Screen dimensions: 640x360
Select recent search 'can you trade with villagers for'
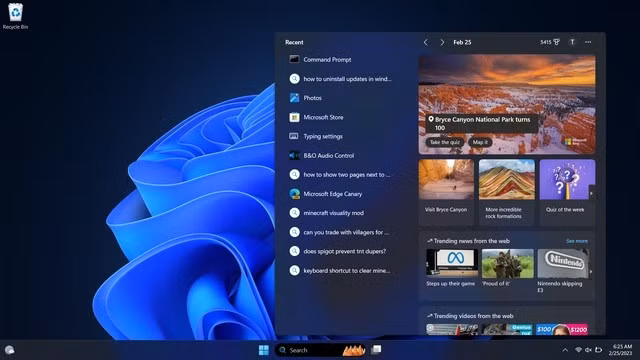tap(340, 232)
